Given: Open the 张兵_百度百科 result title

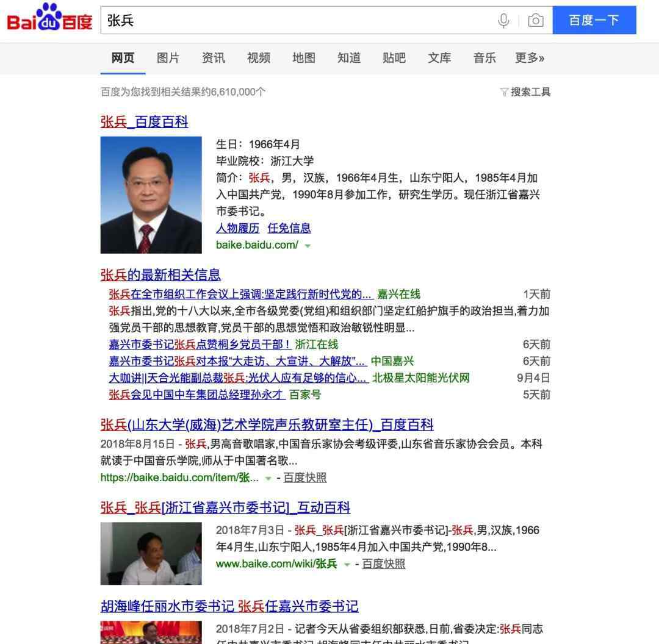Looking at the screenshot, I should (144, 122).
